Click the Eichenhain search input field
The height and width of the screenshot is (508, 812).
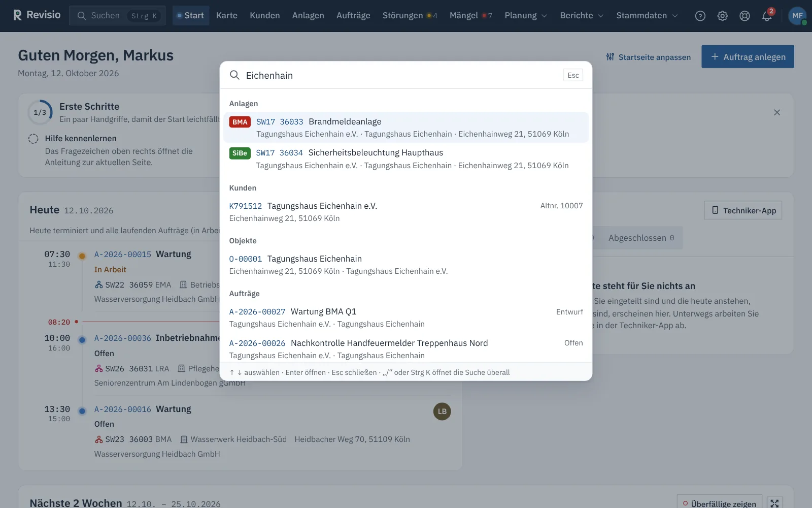coord(401,75)
